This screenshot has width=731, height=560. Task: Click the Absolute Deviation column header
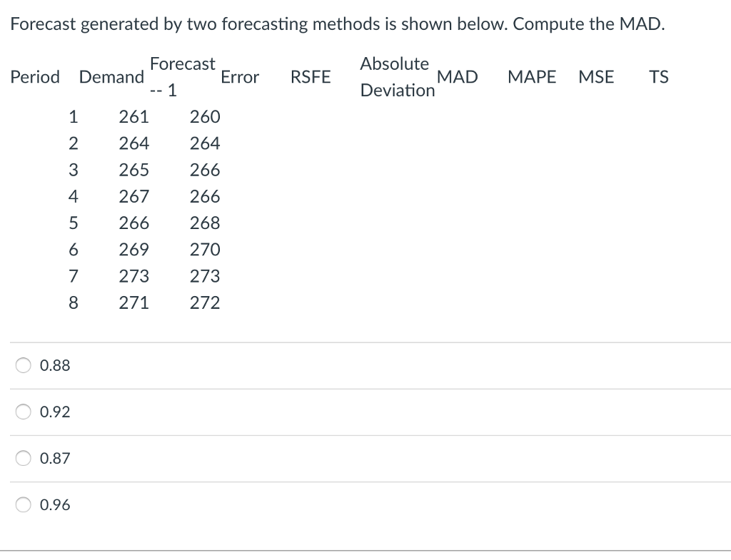396,77
